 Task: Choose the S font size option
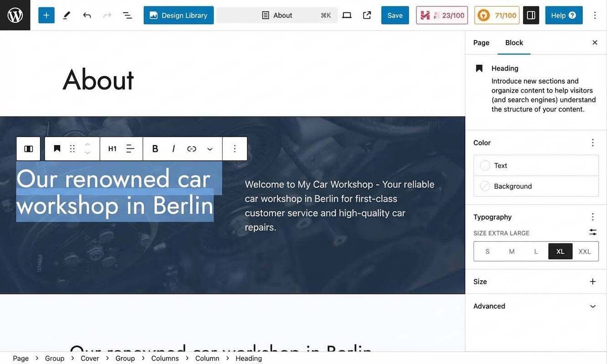pyautogui.click(x=487, y=251)
